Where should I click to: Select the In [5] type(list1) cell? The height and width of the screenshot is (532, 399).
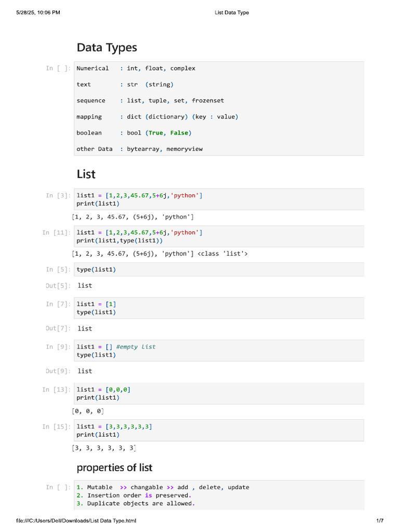tap(219, 269)
